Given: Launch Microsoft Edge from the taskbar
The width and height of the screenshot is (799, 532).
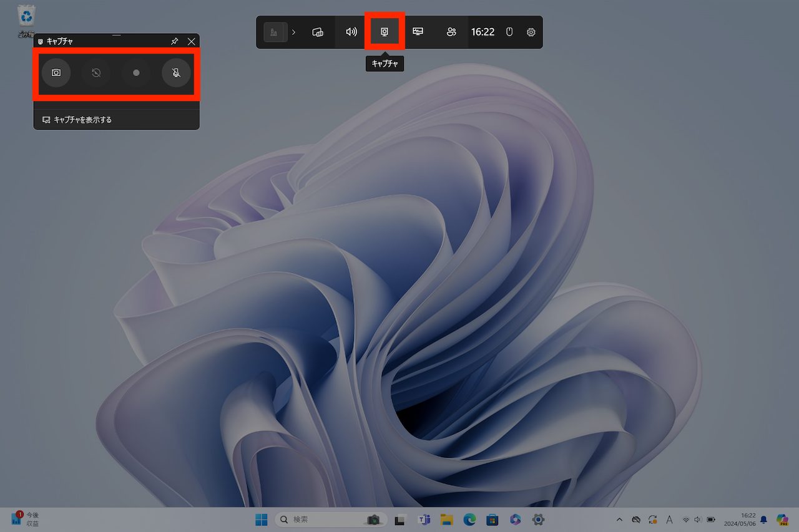Looking at the screenshot, I should coord(469,519).
